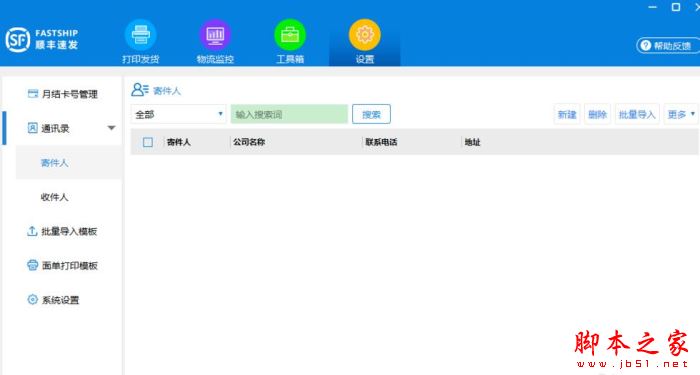Viewport: 700px width, 375px height.
Task: Click the 寄件人 column header
Action: click(x=179, y=142)
